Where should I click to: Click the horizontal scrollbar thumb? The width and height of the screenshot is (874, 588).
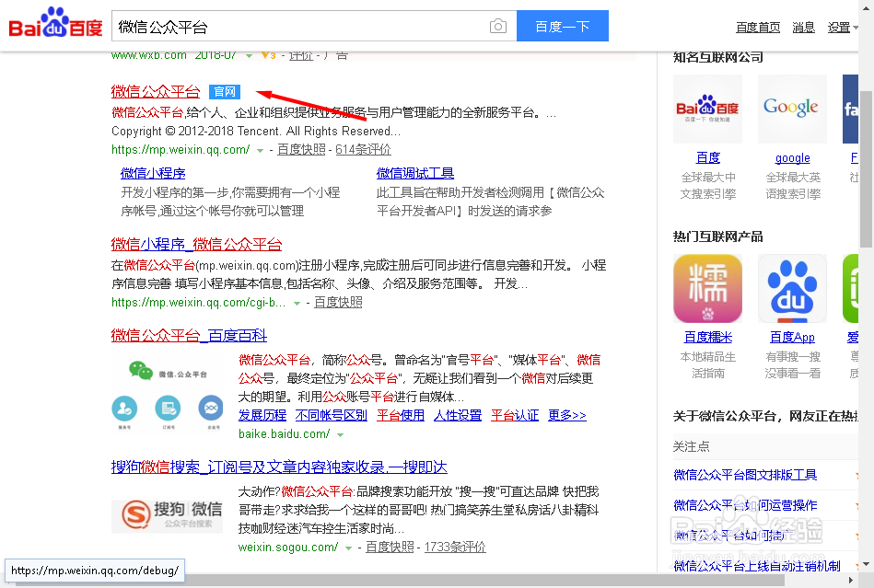(400, 581)
